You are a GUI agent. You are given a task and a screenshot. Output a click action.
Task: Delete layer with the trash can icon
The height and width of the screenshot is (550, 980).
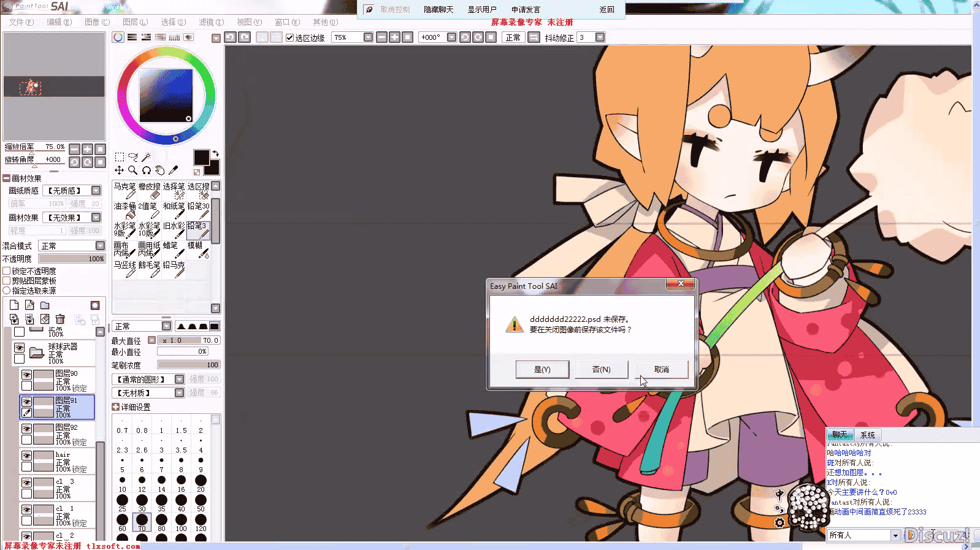(x=60, y=319)
